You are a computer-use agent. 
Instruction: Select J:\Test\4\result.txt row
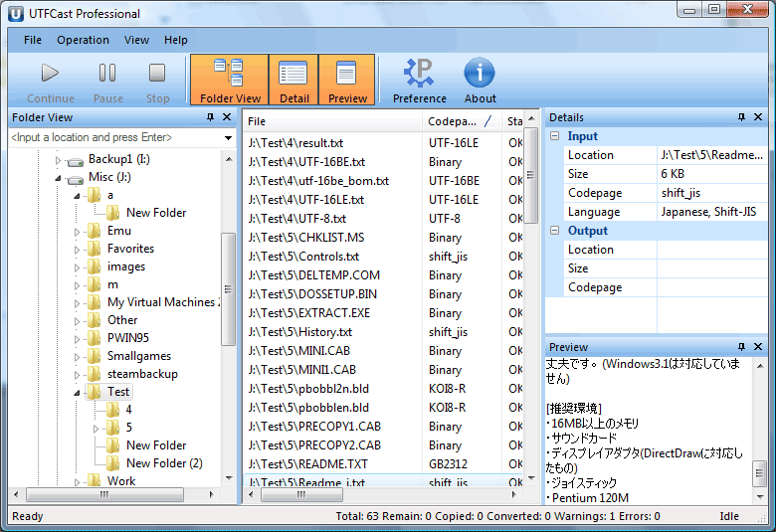[384, 143]
